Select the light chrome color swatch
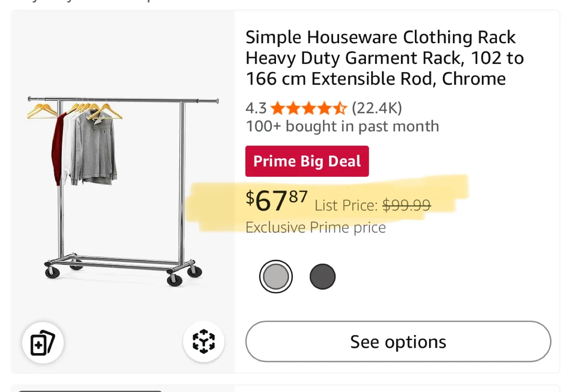The image size is (571, 392). pyautogui.click(x=276, y=276)
